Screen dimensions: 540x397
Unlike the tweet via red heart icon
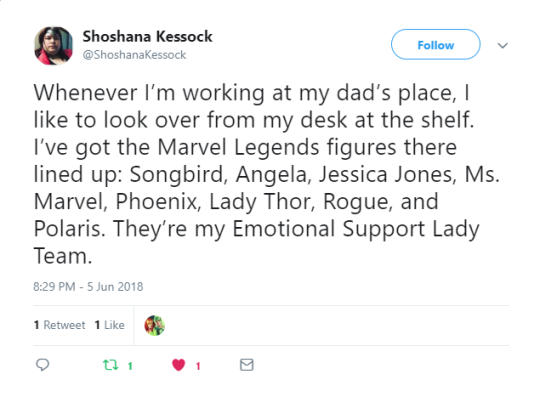178,365
